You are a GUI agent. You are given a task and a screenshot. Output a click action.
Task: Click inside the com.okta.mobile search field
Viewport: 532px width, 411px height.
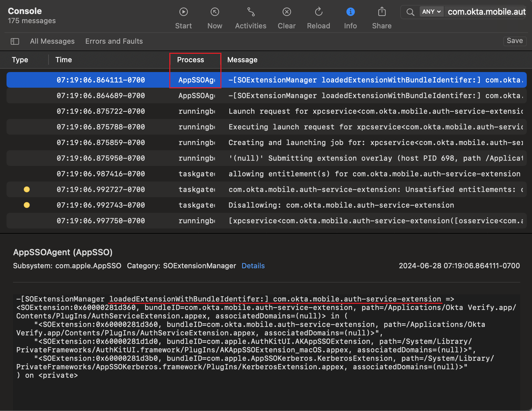pos(485,12)
